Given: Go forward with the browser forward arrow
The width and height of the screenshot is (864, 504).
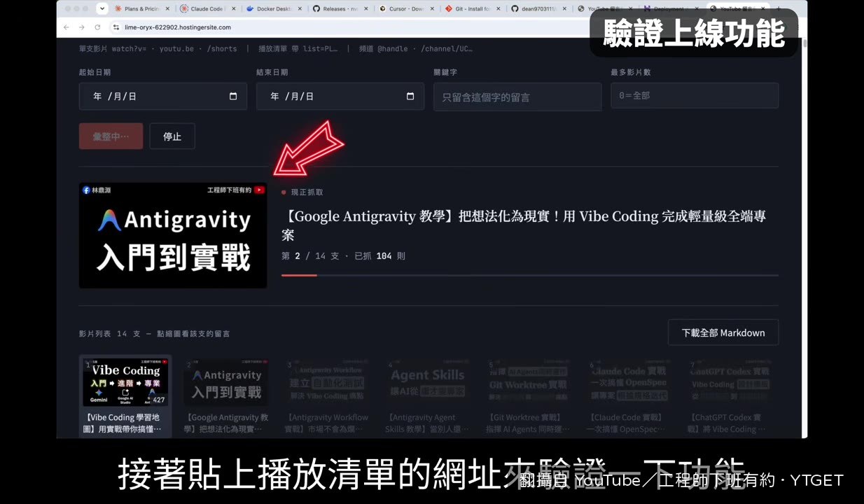Looking at the screenshot, I should point(81,27).
